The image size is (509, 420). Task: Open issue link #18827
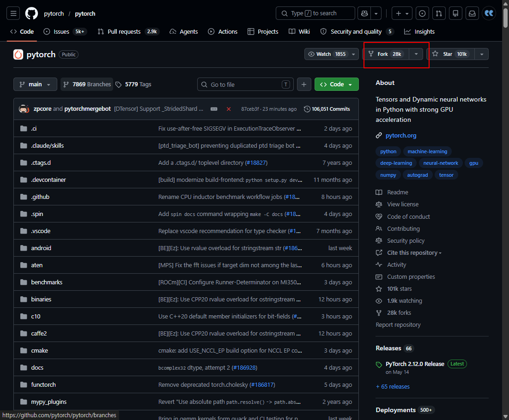click(x=256, y=163)
